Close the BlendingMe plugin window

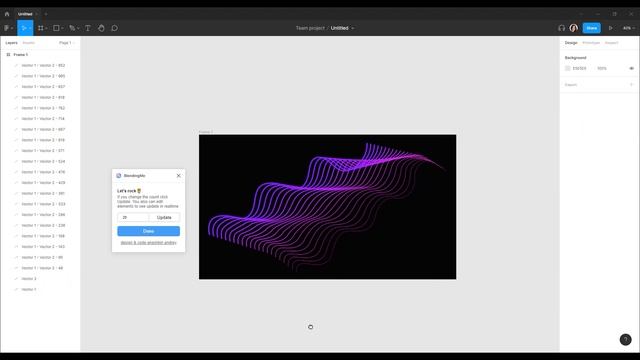tap(178, 176)
